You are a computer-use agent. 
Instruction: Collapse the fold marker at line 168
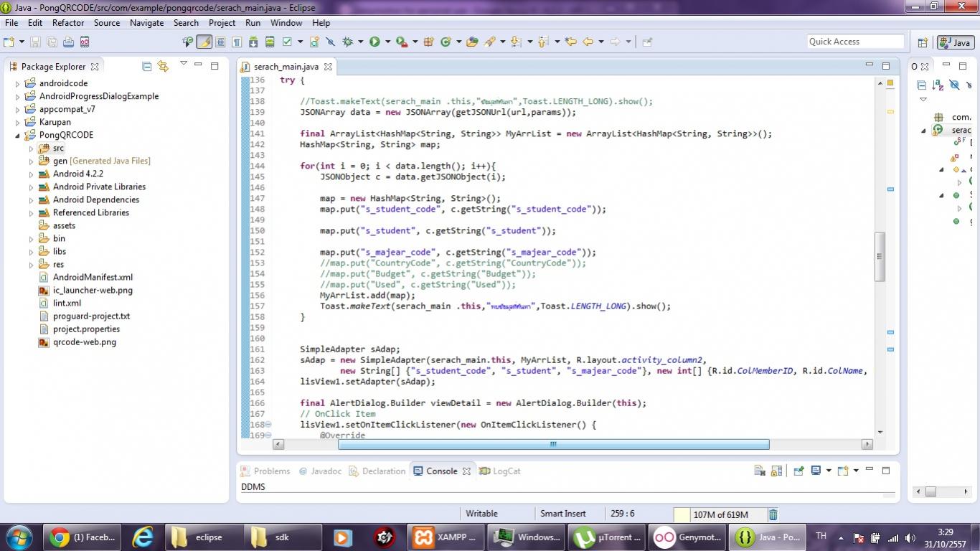click(x=268, y=425)
